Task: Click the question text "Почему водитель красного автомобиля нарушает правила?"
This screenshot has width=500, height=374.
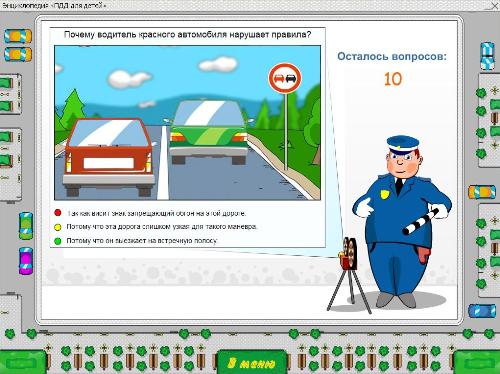Action: [x=188, y=34]
